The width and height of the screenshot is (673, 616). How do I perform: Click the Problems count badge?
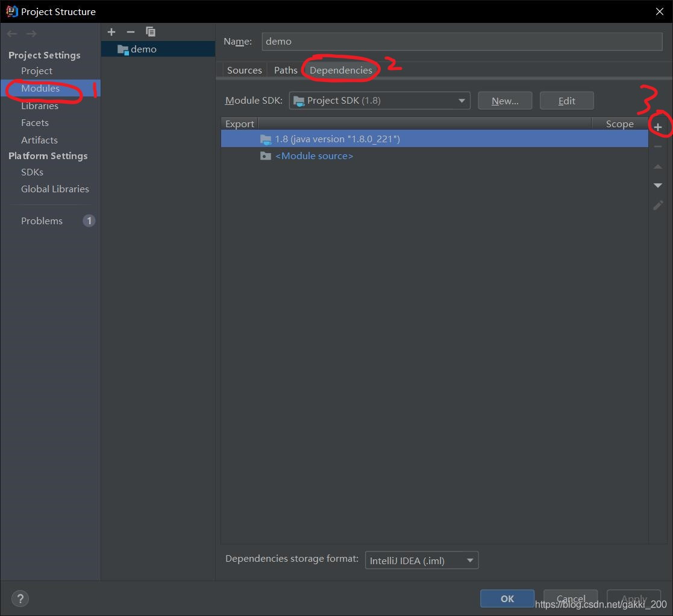tap(89, 221)
